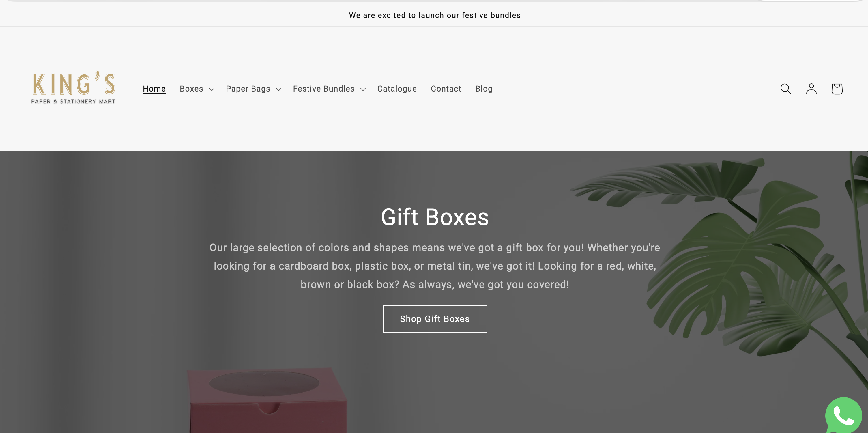
Task: Click the chevron next to Paper Bags
Action: point(279,89)
